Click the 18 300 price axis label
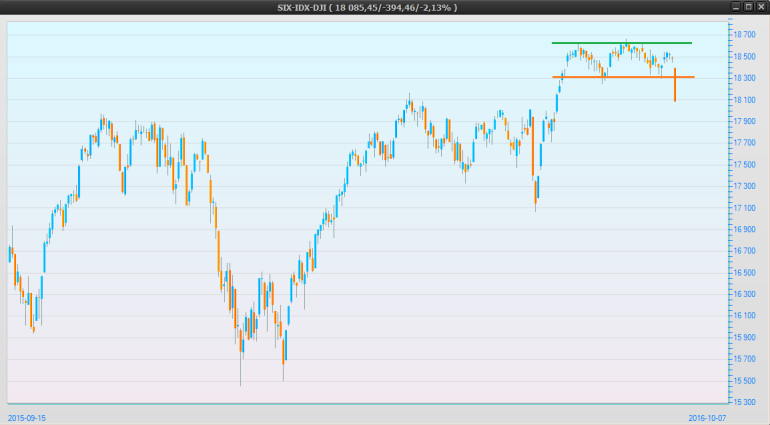This screenshot has width=770, height=425. click(744, 78)
